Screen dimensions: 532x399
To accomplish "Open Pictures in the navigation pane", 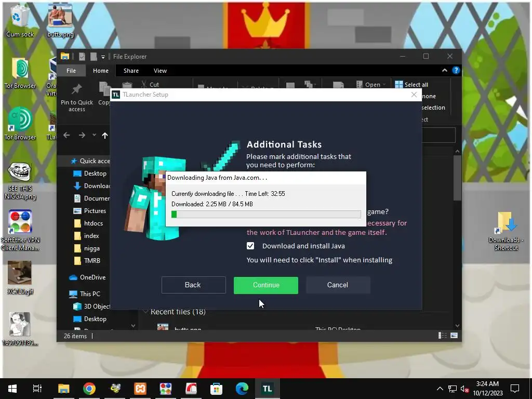I will tap(90, 211).
